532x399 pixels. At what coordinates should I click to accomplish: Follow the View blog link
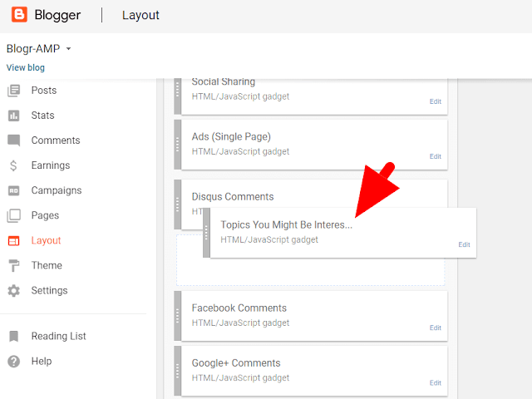point(26,67)
